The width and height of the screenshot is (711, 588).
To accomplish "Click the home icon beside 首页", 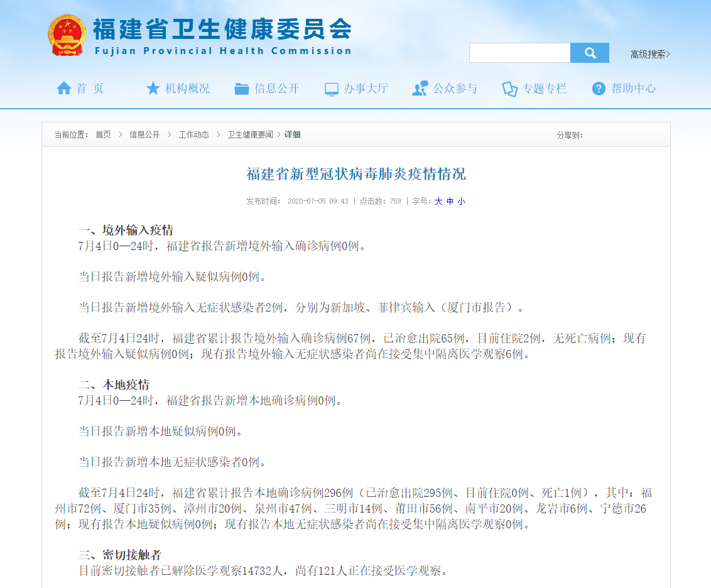I will click(x=63, y=89).
